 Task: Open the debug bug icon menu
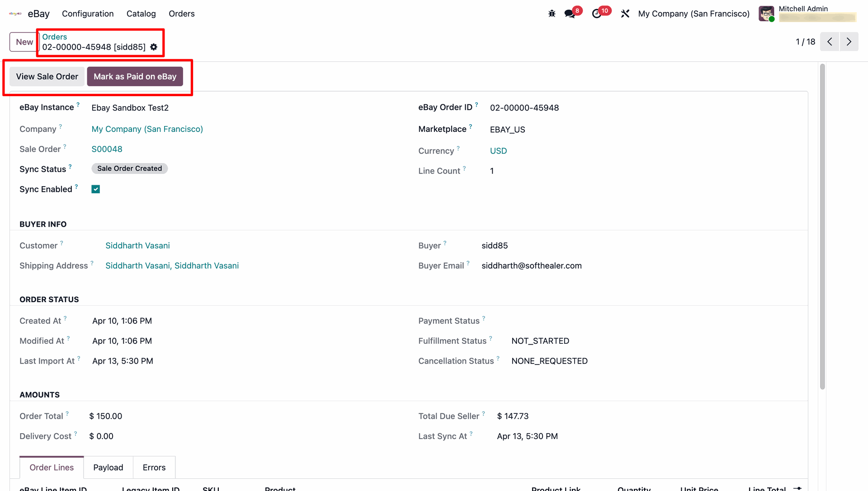(552, 14)
